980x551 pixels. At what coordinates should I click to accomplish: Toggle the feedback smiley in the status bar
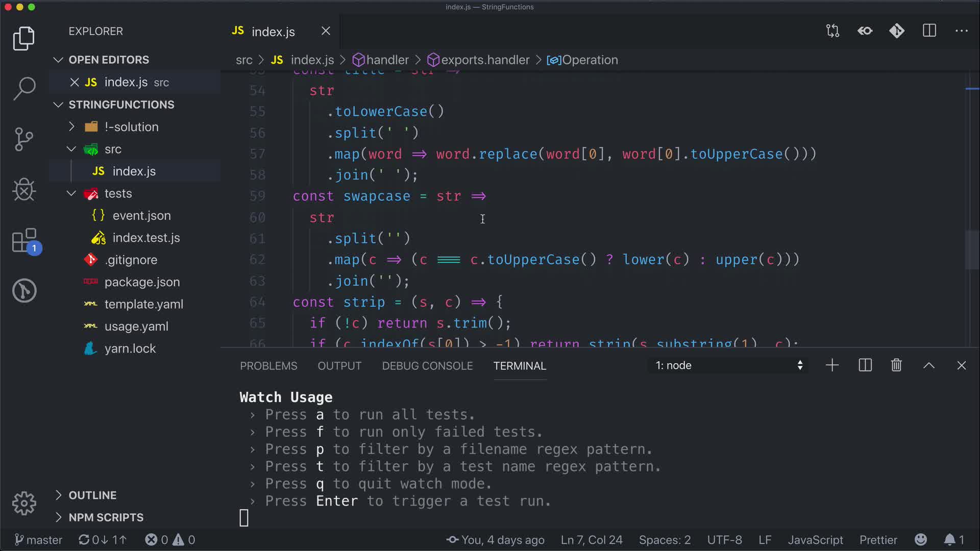[x=921, y=540]
